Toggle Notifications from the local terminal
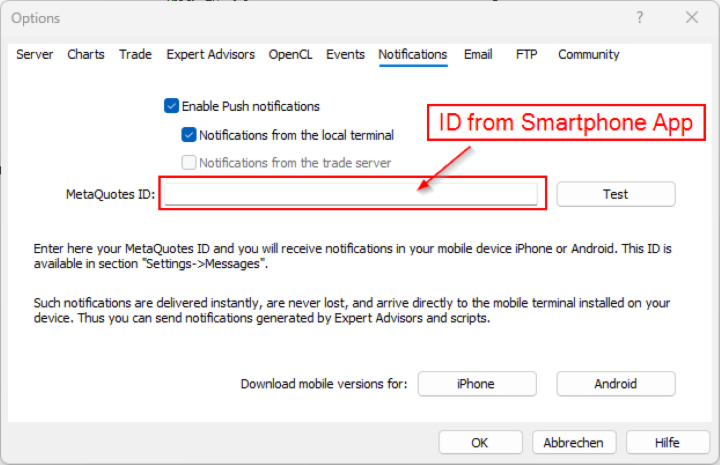The image size is (720, 465). point(189,135)
